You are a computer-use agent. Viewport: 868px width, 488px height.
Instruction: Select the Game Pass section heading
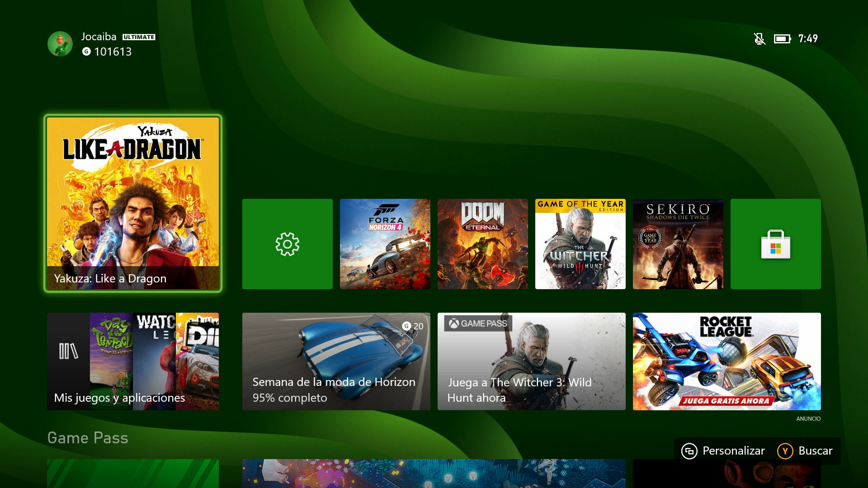click(88, 438)
